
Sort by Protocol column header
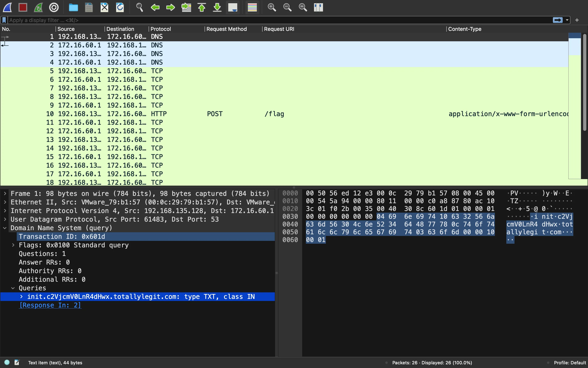point(176,29)
